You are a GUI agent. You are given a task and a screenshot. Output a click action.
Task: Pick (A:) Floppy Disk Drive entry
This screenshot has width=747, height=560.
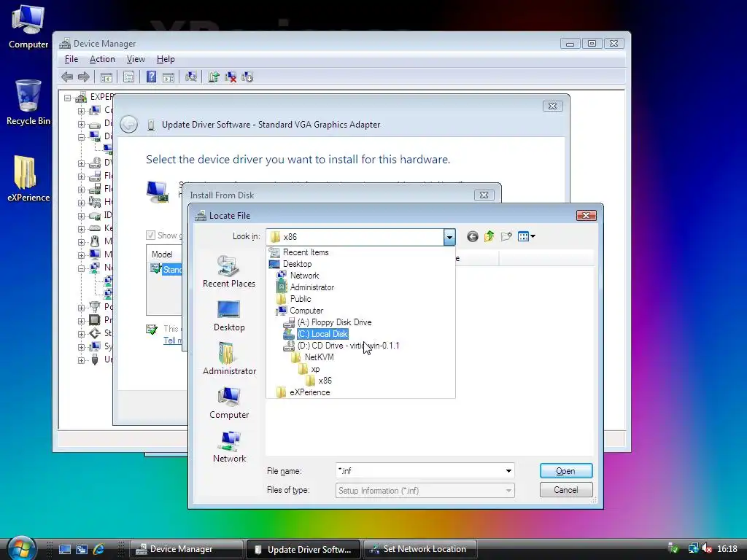point(334,322)
